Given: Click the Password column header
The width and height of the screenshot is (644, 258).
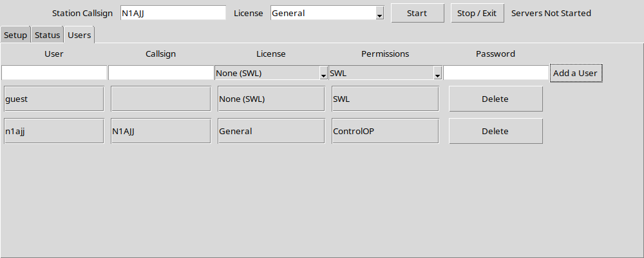Looking at the screenshot, I should (495, 54).
